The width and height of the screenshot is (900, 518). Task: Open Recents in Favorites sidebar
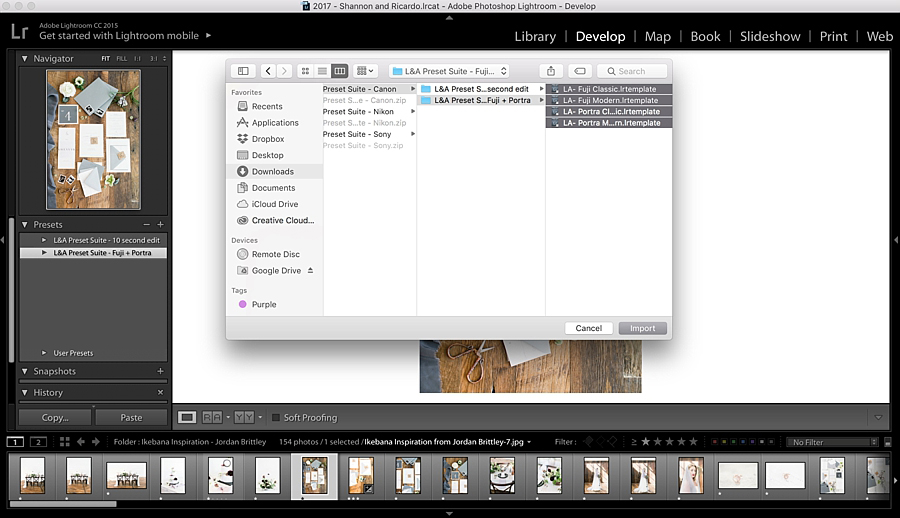(267, 106)
